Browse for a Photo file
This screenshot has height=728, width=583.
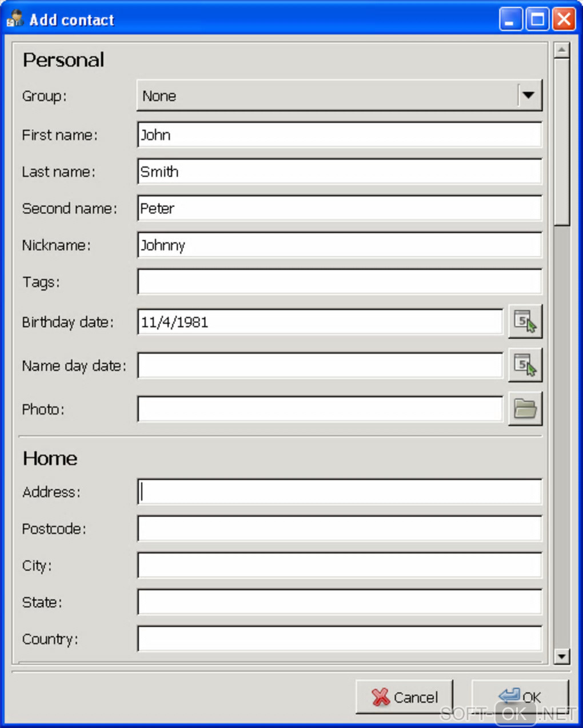pos(525,409)
